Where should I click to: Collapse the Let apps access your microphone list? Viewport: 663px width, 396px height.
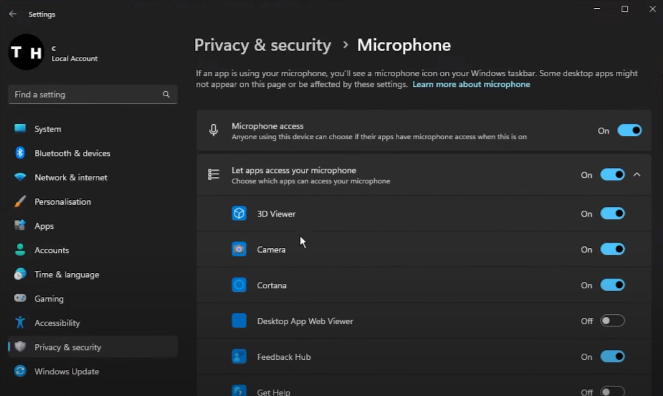pyautogui.click(x=637, y=175)
